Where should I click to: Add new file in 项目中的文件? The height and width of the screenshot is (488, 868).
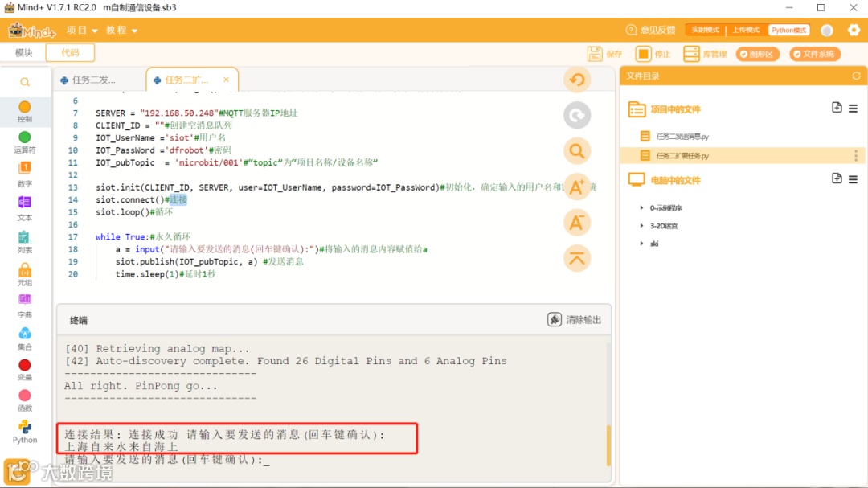837,108
